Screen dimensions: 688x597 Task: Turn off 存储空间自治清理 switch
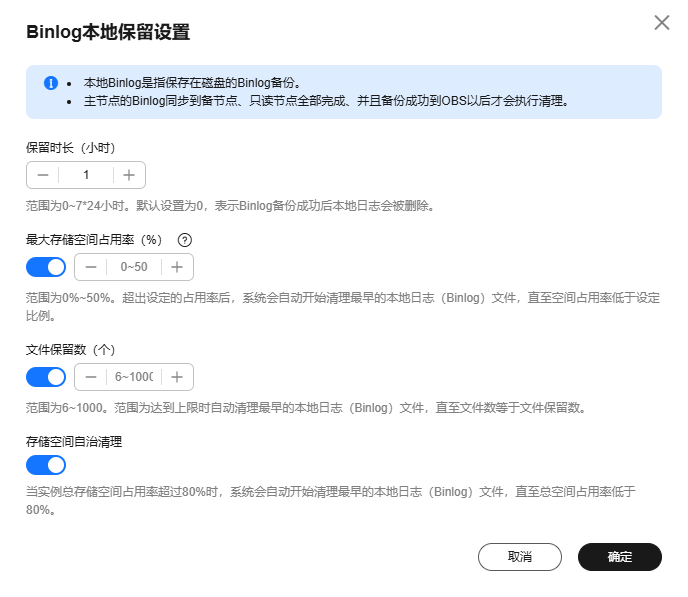click(46, 465)
